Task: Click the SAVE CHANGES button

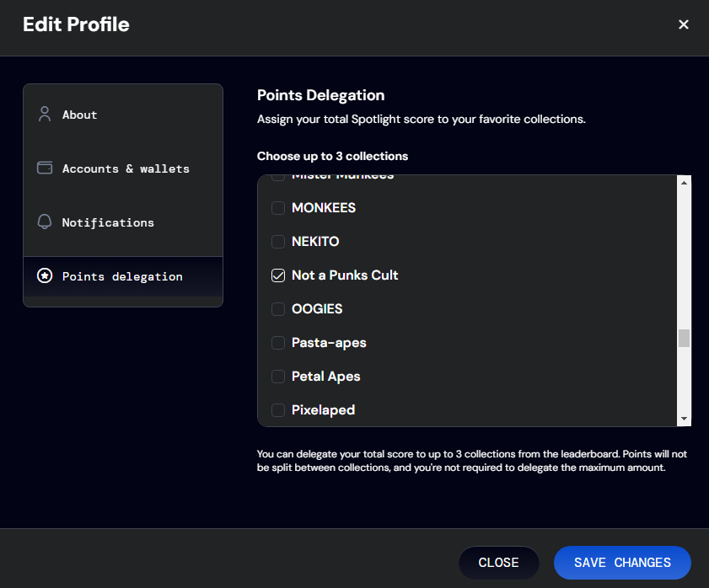Action: 622,563
